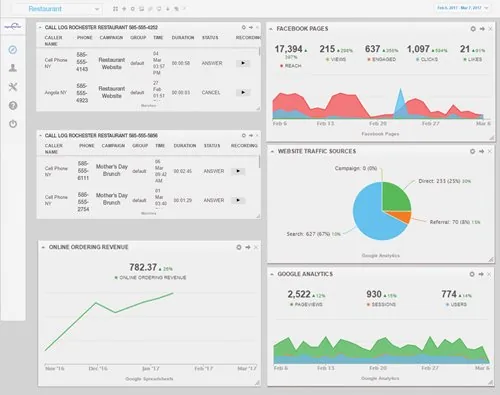Play recording for the 585-555-2754 call

point(238,200)
